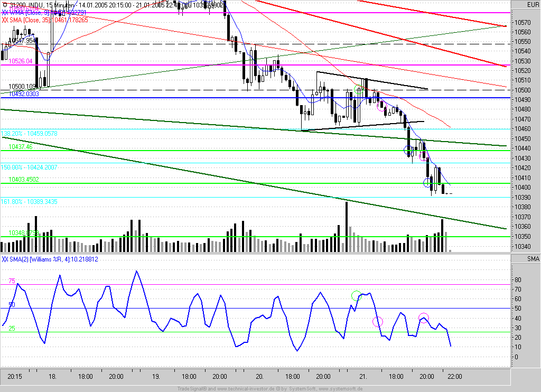Click the 10500 value on the price axis
Screen dimensions: 541x392
coord(523,90)
